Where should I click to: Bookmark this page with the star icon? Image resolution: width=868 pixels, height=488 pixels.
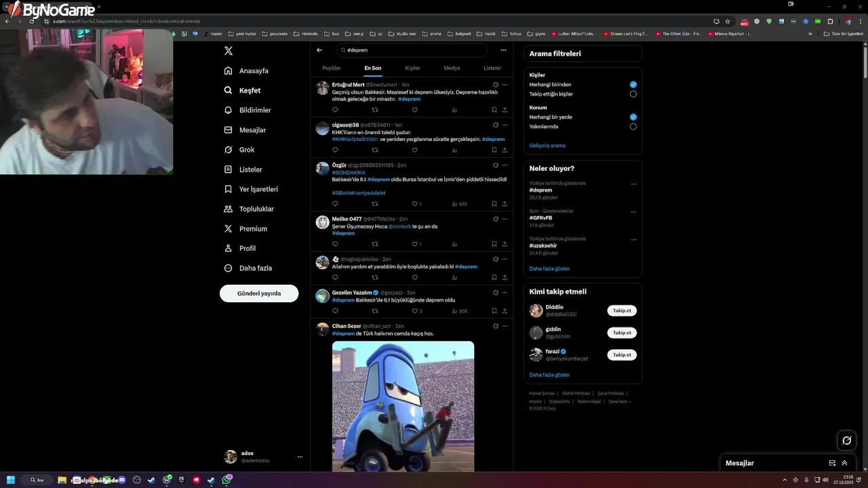coord(728,21)
